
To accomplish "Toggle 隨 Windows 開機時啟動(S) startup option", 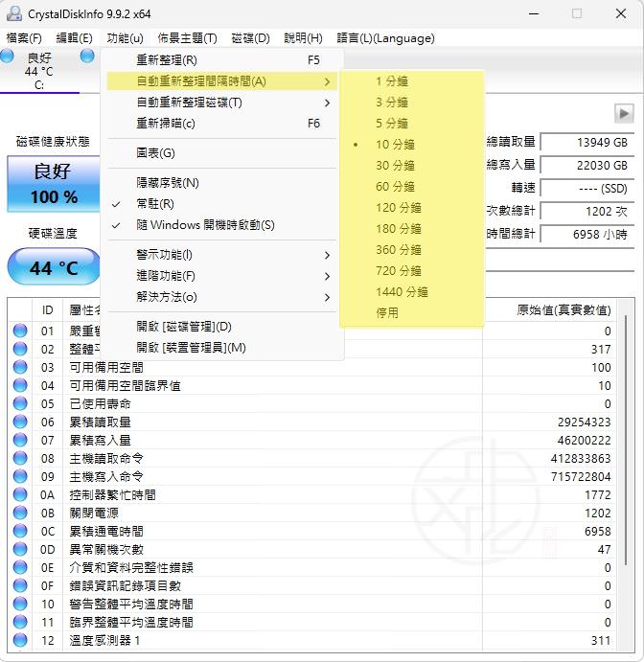I will click(222, 225).
